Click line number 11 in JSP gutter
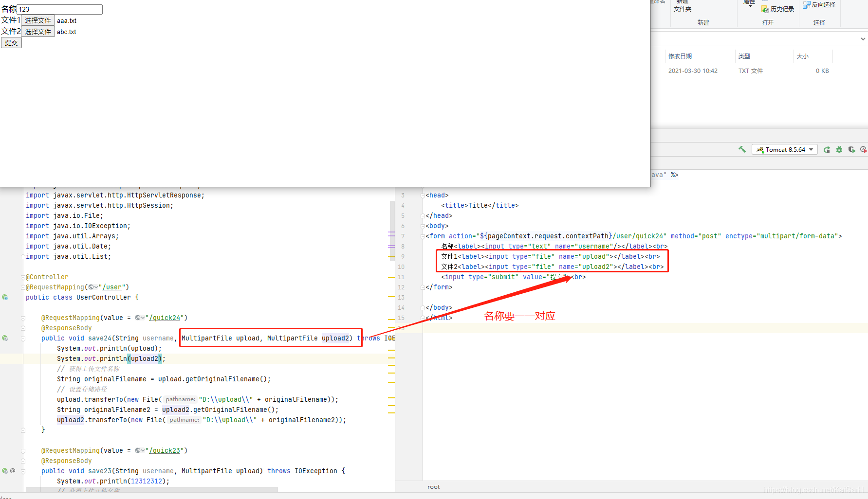Viewport: 868px width, 499px height. click(401, 277)
